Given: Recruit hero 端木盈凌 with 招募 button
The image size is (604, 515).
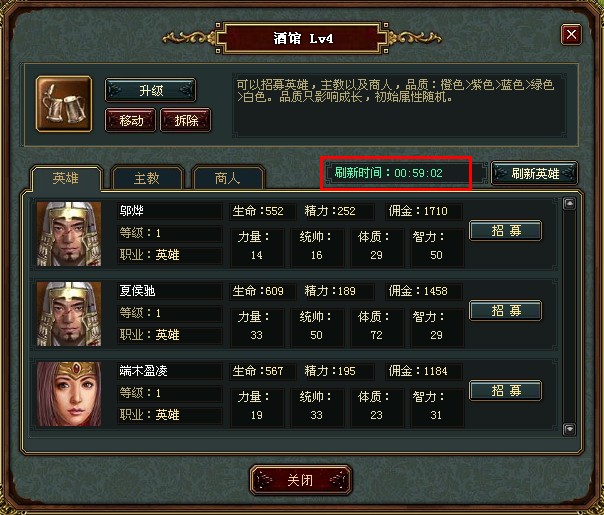Looking at the screenshot, I should (506, 391).
